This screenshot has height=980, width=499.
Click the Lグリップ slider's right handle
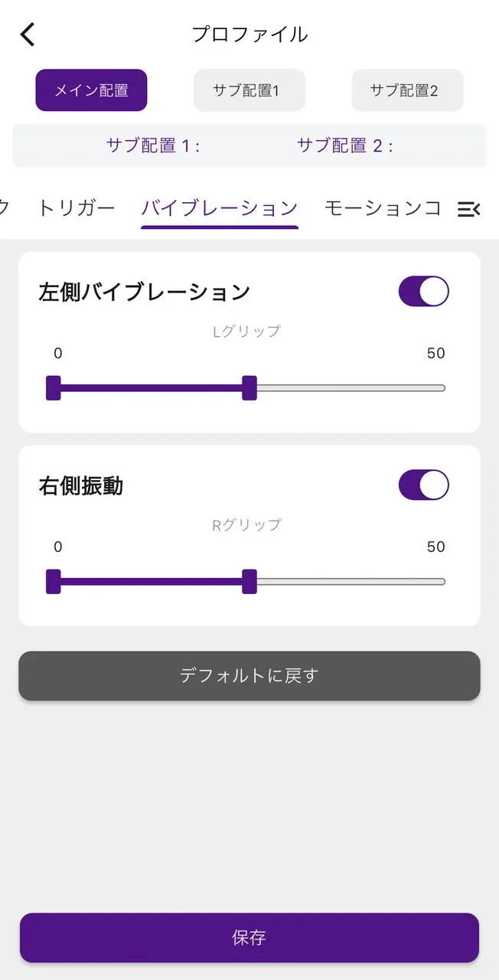click(x=249, y=388)
